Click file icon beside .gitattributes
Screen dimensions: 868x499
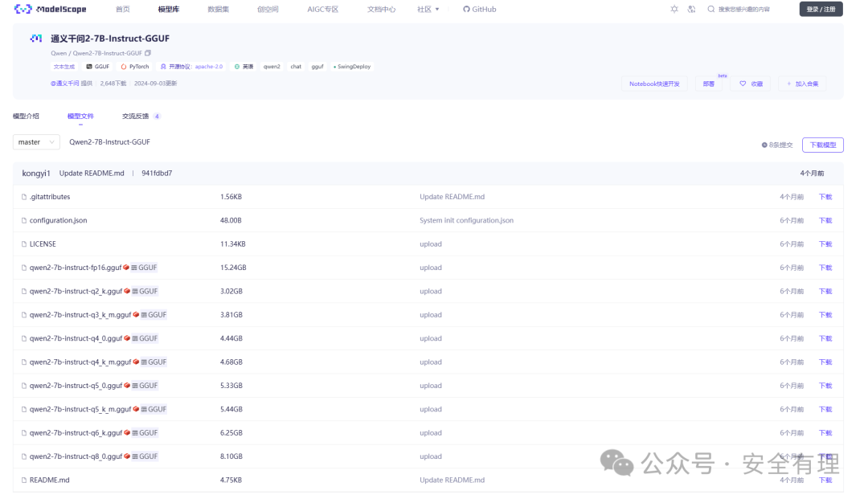pyautogui.click(x=24, y=197)
